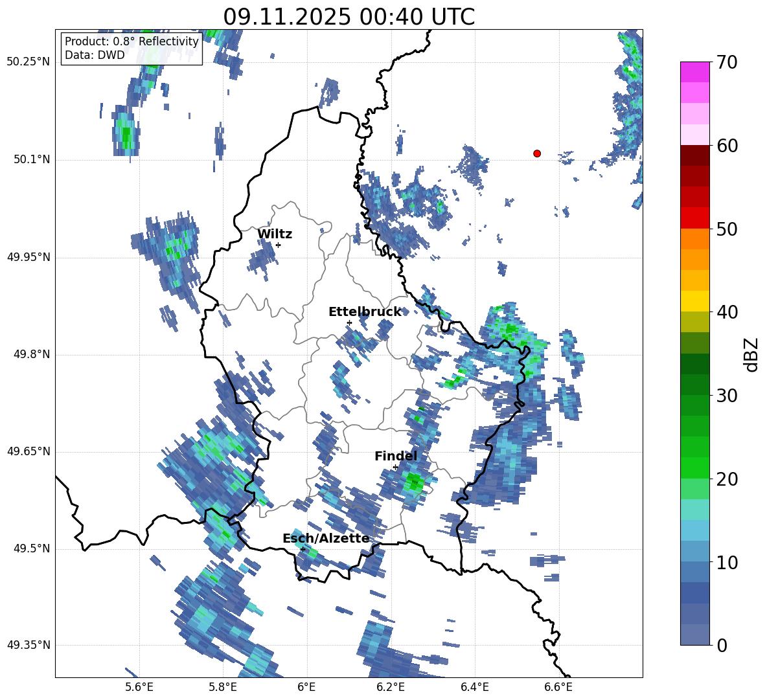Click the 30 colorbar tick label
Screen dimensions: 767x700
(x=727, y=396)
